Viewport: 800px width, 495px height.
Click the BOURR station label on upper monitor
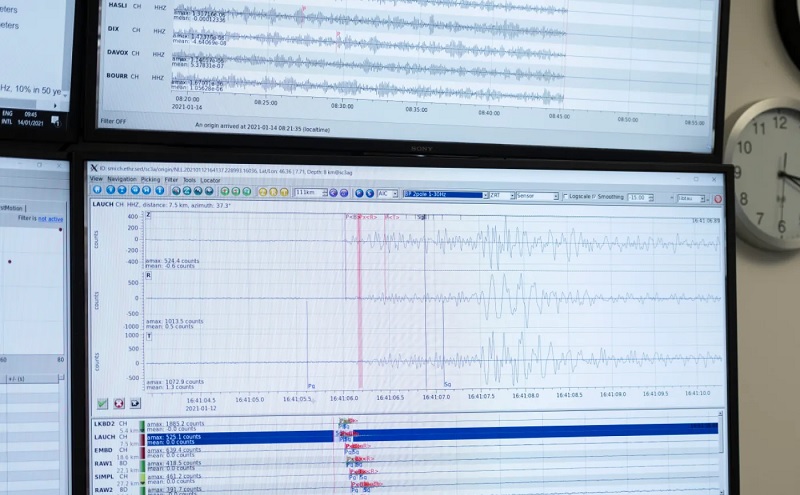pyautogui.click(x=117, y=76)
